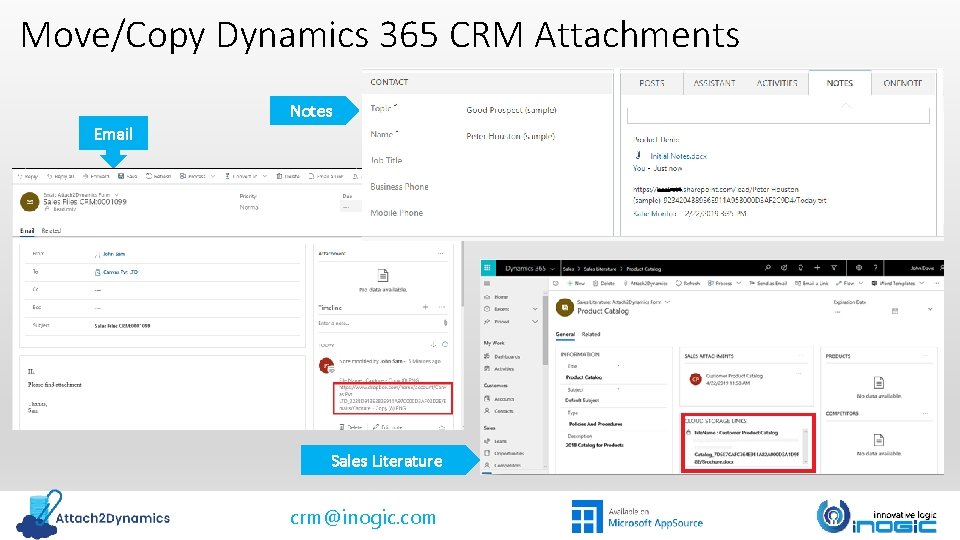Click the paperclip attach icon in Timeline note box

click(445, 323)
